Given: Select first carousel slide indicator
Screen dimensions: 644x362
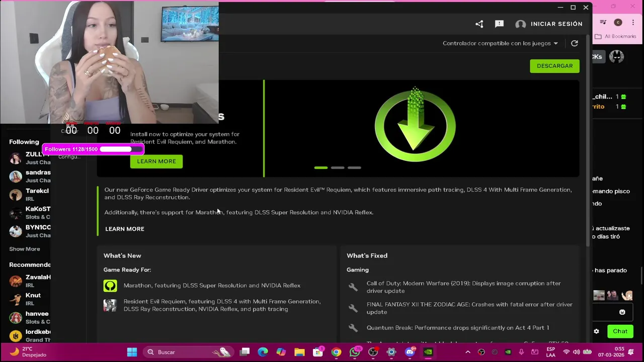Looking at the screenshot, I should click(321, 167).
